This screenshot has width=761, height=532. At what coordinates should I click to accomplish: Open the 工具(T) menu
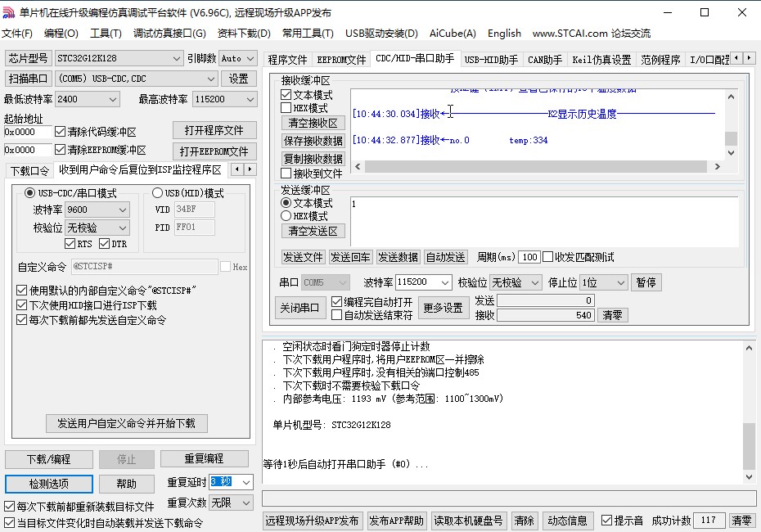[106, 34]
